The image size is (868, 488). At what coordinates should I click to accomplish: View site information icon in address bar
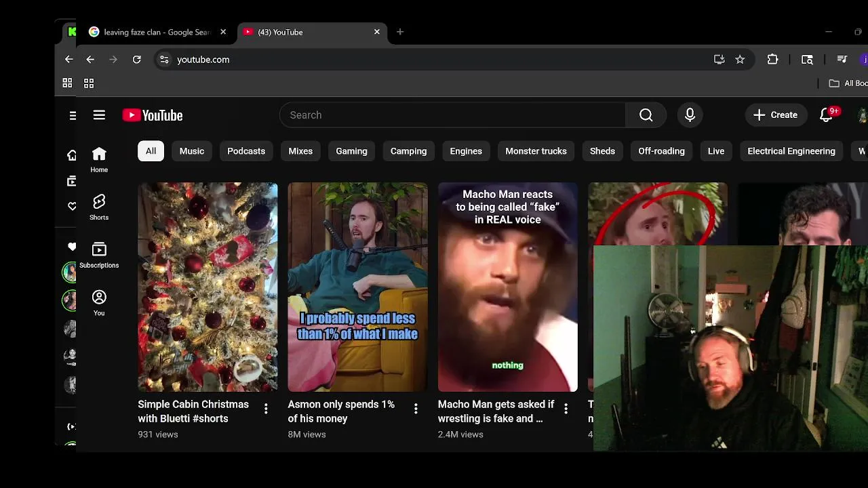click(x=164, y=60)
